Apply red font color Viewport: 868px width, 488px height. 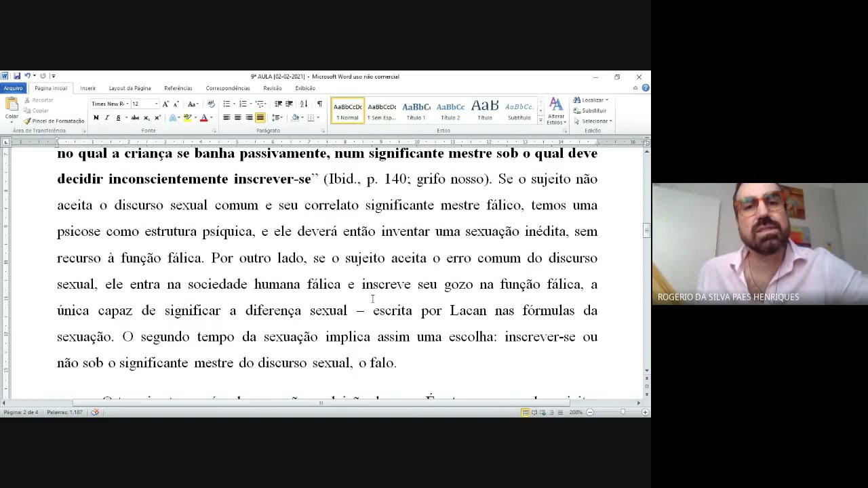coord(203,118)
